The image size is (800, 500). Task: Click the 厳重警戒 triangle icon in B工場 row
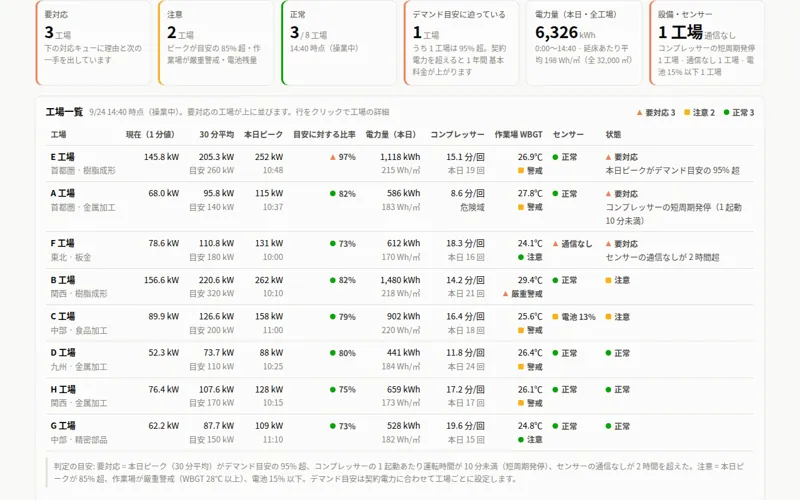[x=505, y=294]
